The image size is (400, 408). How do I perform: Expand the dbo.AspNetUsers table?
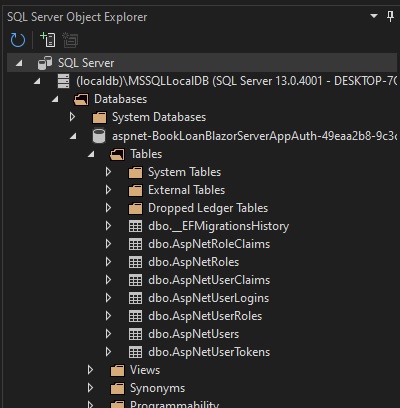click(108, 334)
